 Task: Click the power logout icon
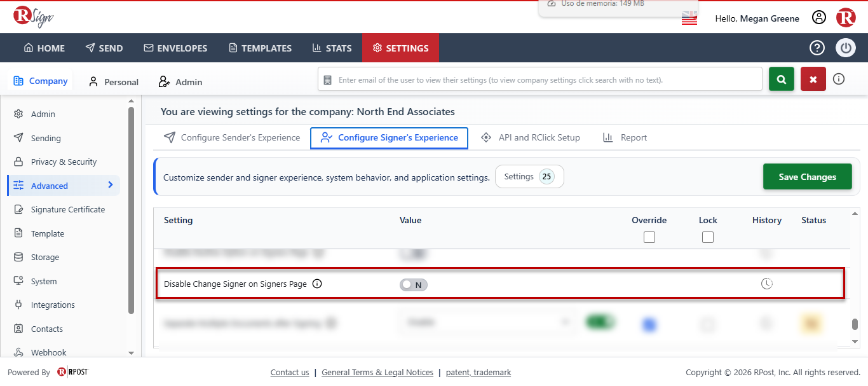coord(846,48)
